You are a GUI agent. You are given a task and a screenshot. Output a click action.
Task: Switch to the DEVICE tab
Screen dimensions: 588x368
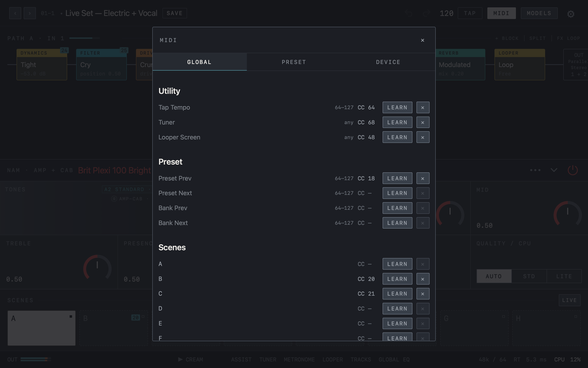pos(388,62)
